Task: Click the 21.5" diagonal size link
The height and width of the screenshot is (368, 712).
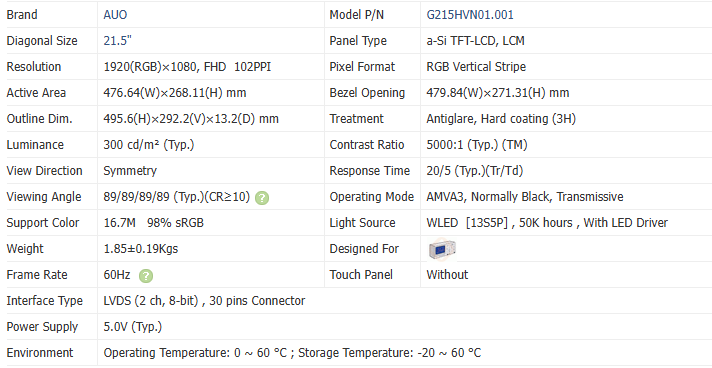Action: point(118,41)
